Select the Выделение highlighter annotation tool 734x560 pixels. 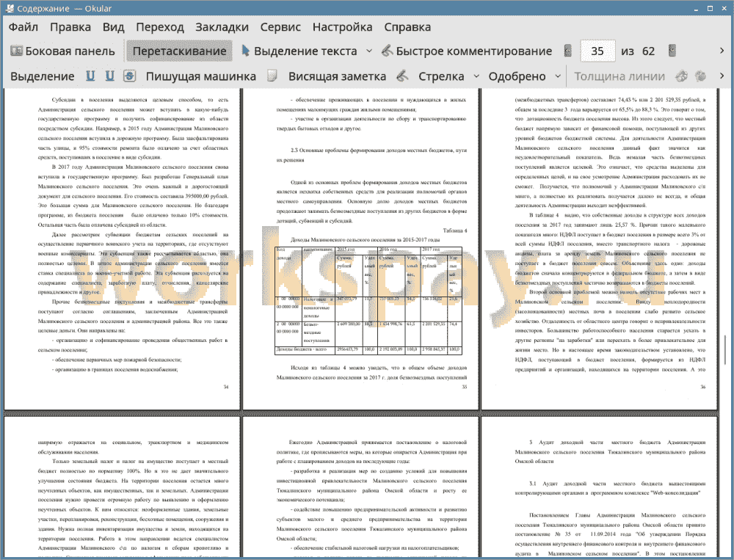click(x=42, y=76)
